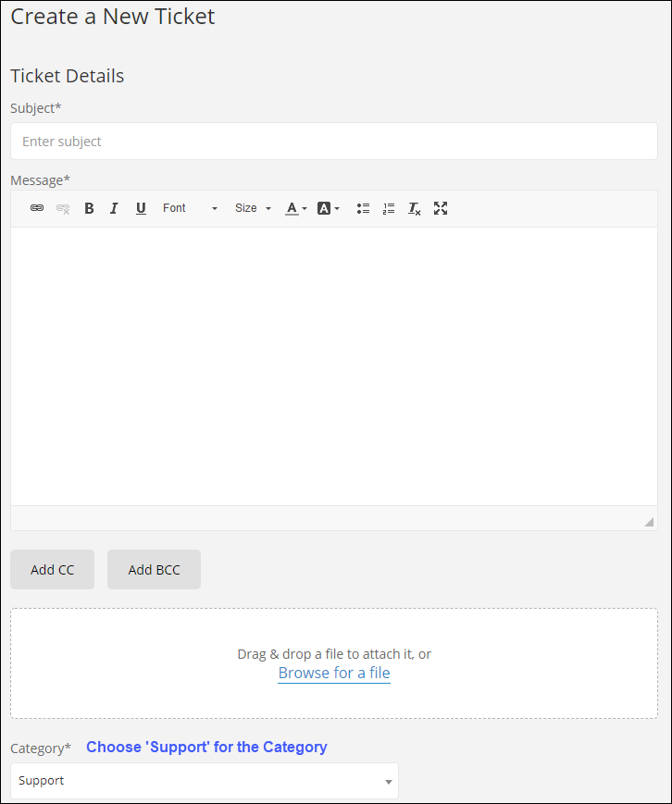This screenshot has width=672, height=804.
Task: Toggle underline formatting in the editor
Action: click(141, 208)
